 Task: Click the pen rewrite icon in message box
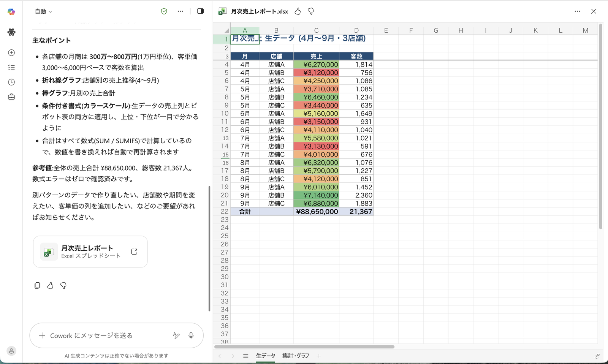176,336
